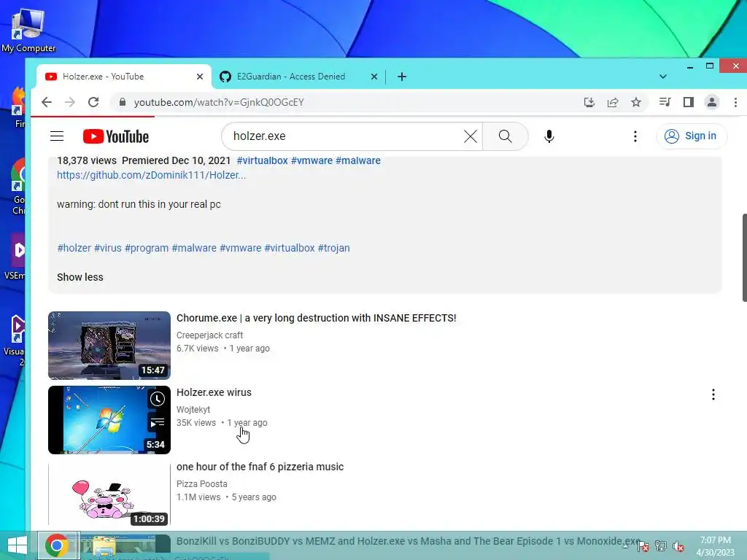
Task: Click Sign in button on YouTube
Action: click(x=692, y=136)
